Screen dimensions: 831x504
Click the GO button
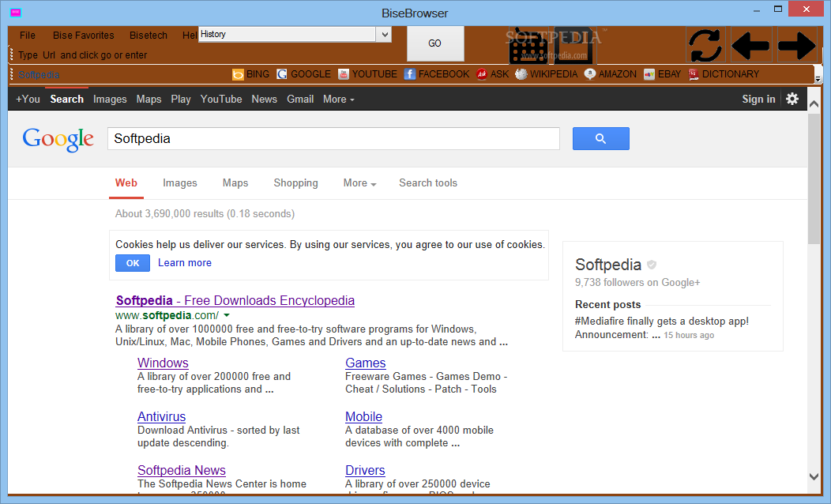point(435,43)
